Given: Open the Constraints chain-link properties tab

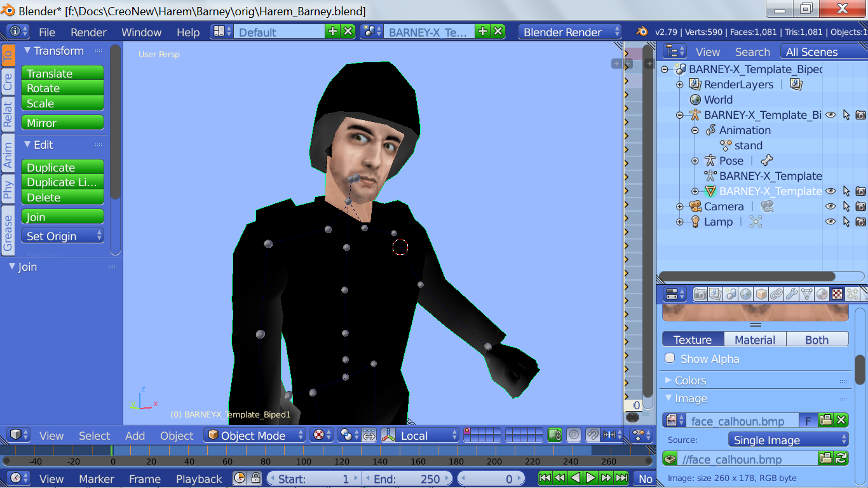Looking at the screenshot, I should coord(776,294).
